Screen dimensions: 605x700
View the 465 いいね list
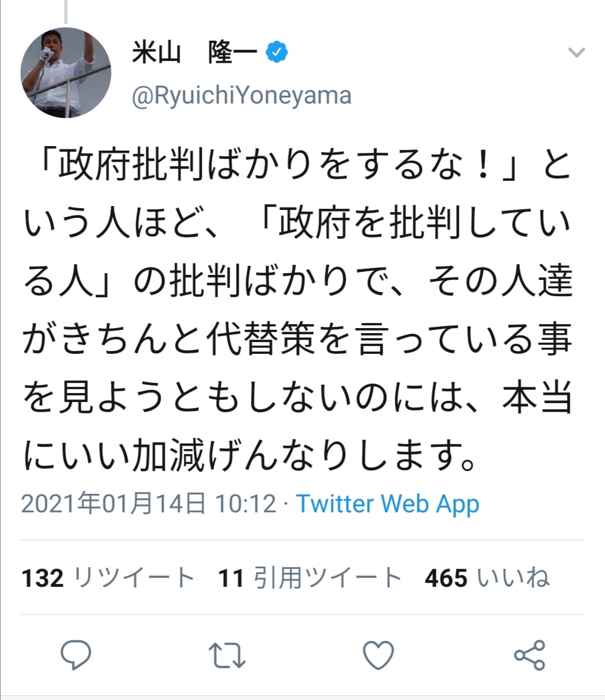pyautogui.click(x=487, y=577)
